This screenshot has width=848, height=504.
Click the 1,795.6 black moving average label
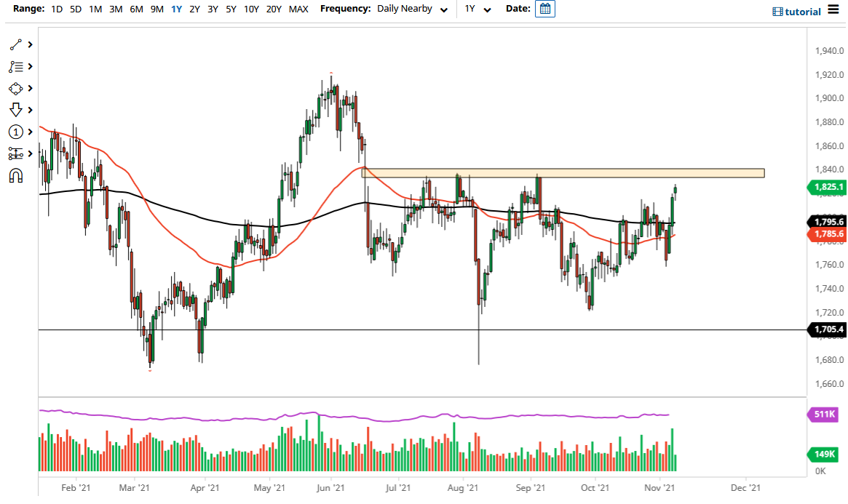pyautogui.click(x=826, y=222)
